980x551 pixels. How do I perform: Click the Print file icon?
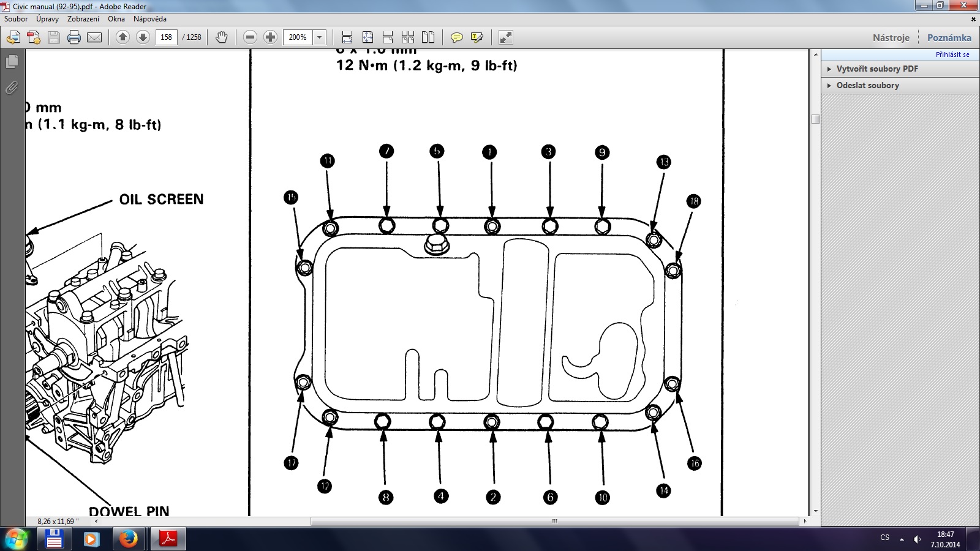(x=74, y=37)
